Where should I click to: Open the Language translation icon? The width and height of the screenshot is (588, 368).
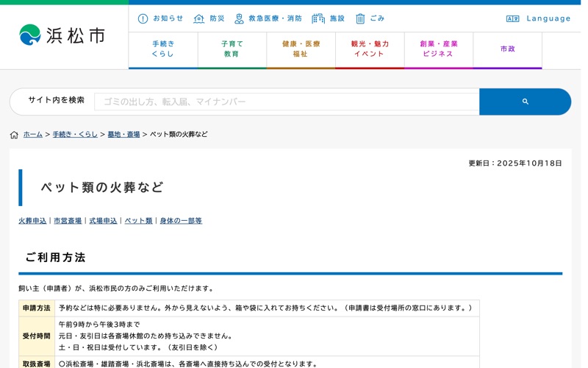[512, 18]
